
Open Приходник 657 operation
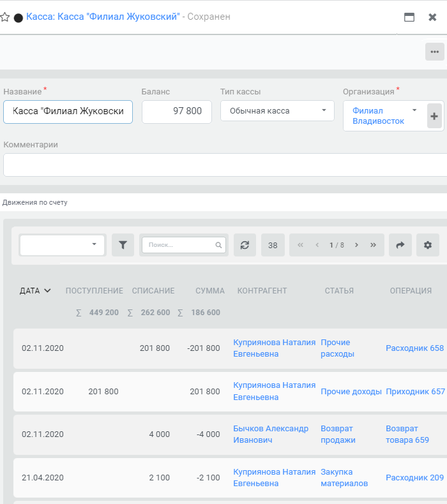click(x=415, y=392)
